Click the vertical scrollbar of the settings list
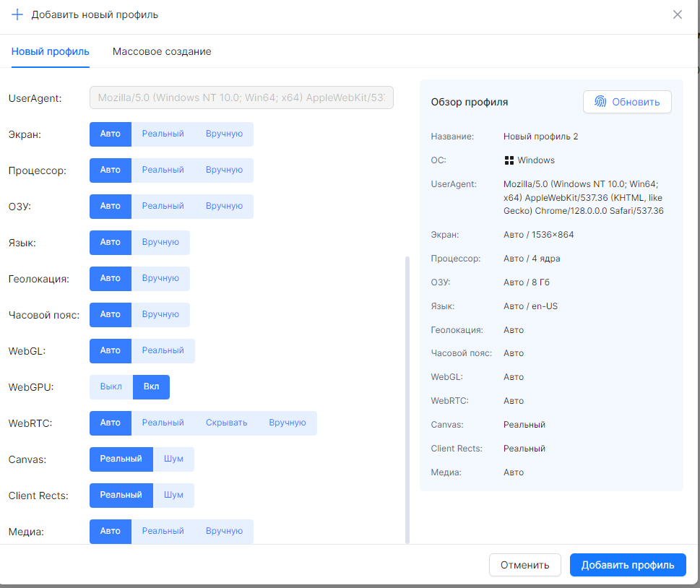700x588 pixels. (x=407, y=397)
